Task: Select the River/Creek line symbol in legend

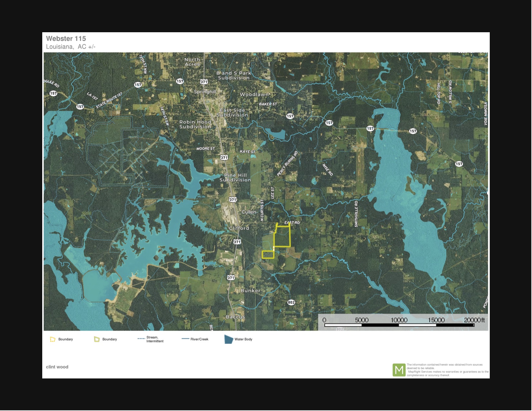Action: [x=185, y=339]
